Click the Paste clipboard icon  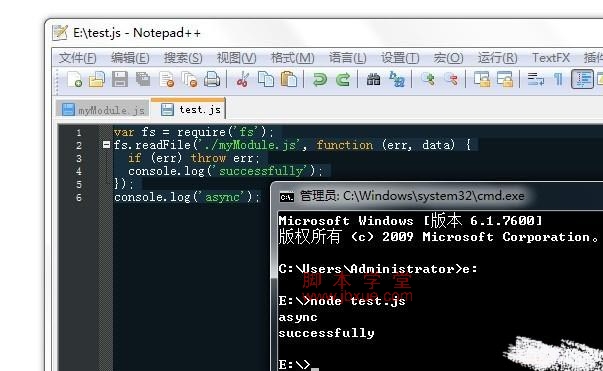click(289, 80)
